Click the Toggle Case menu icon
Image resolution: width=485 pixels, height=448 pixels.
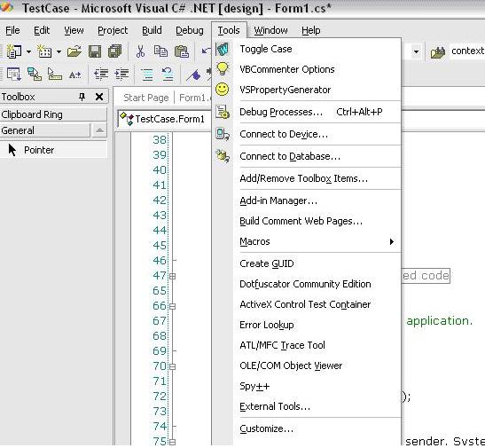(222, 49)
